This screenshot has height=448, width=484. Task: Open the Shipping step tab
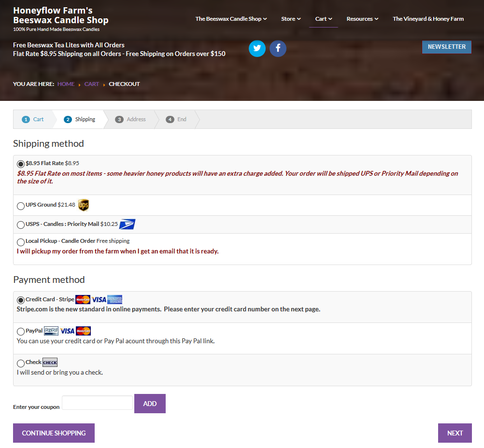coord(80,119)
